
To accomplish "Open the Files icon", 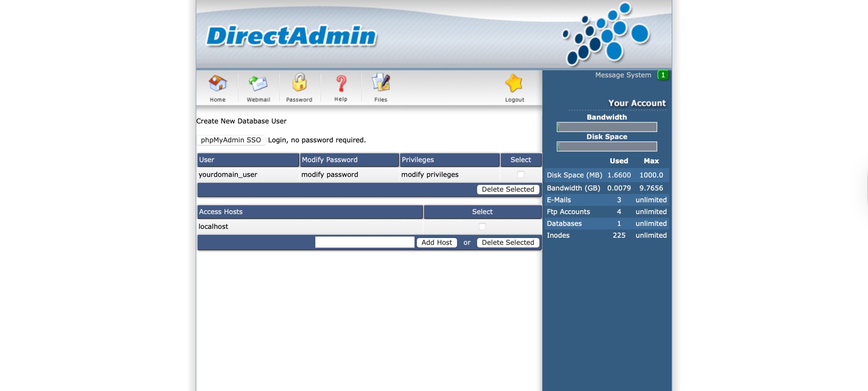I will point(381,82).
